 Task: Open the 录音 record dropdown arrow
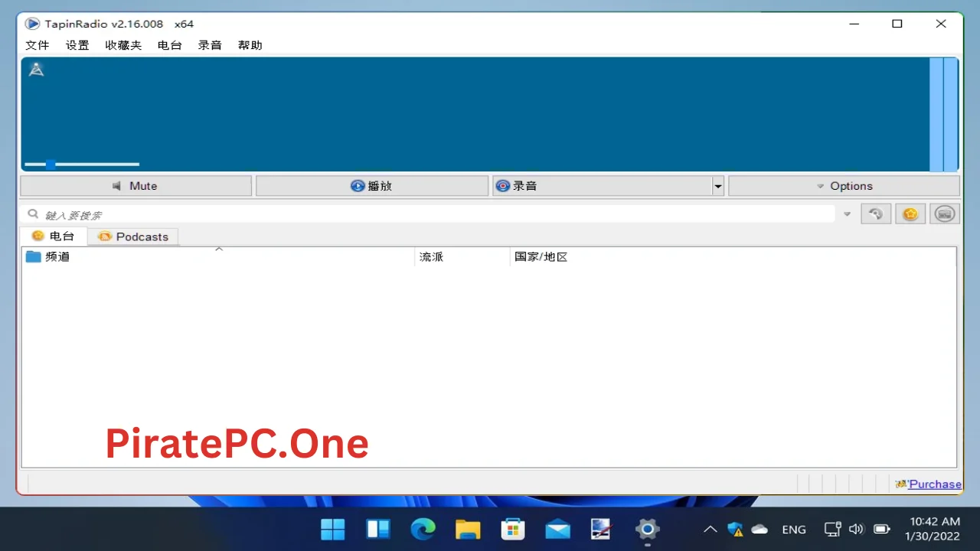coord(718,186)
